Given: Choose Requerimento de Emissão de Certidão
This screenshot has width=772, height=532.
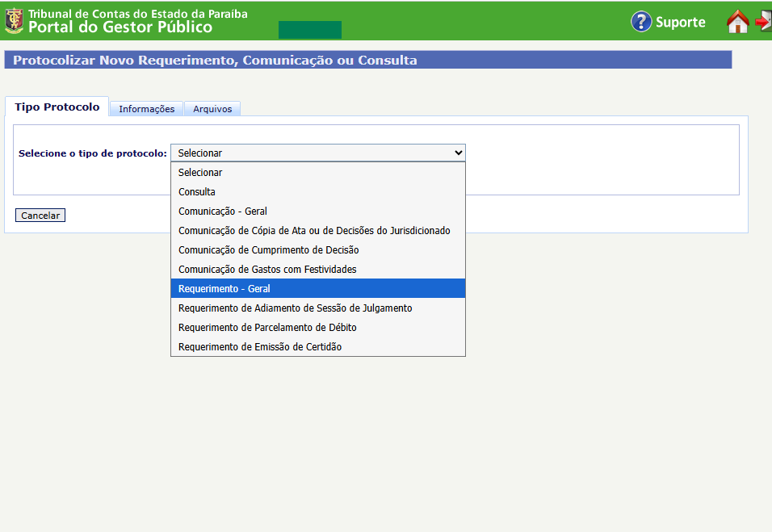Looking at the screenshot, I should click(x=318, y=346).
